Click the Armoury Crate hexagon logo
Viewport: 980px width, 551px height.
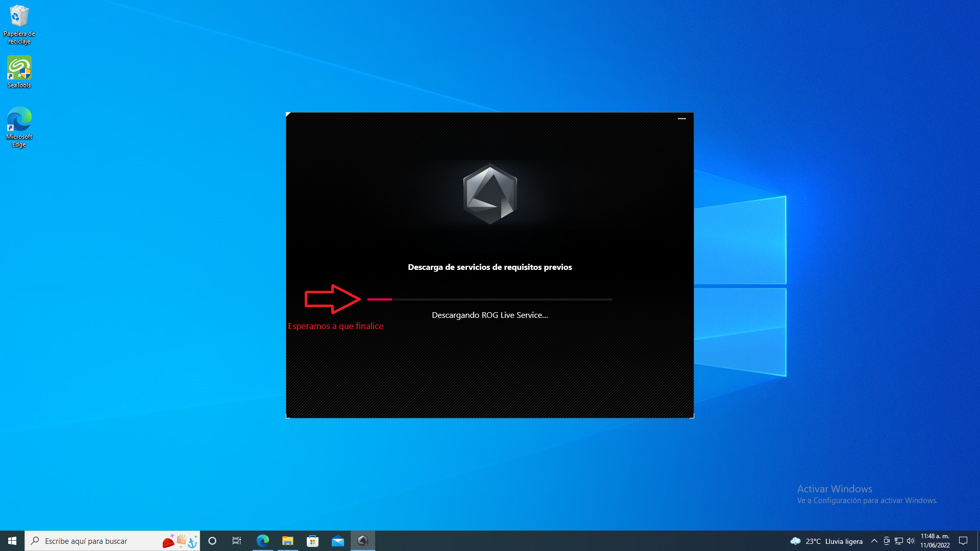490,194
